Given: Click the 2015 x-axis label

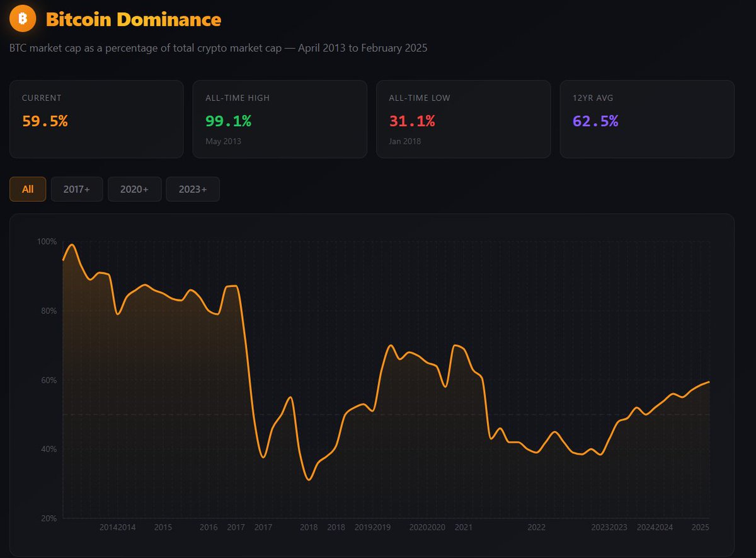Looking at the screenshot, I should (163, 527).
